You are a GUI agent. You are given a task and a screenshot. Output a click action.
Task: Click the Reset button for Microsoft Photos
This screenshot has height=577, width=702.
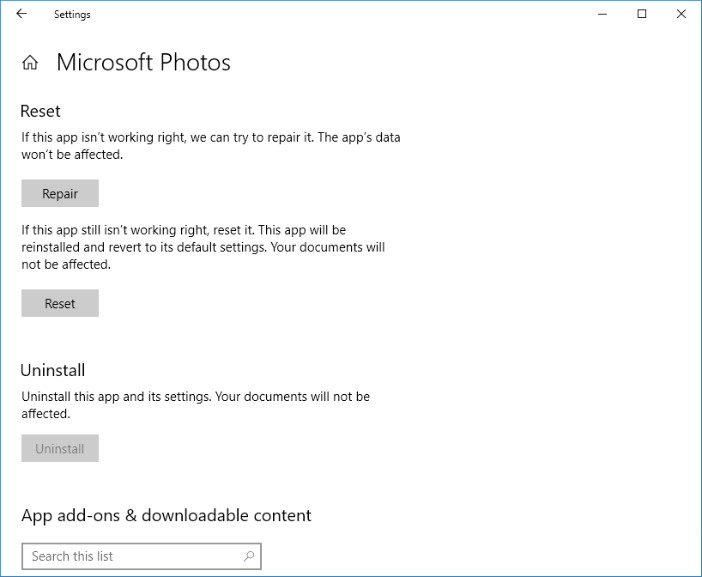point(60,303)
